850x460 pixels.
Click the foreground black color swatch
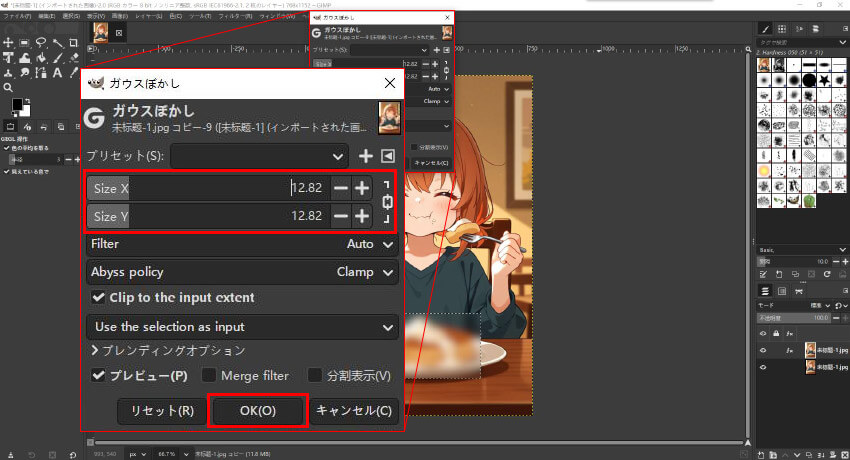(x=18, y=105)
